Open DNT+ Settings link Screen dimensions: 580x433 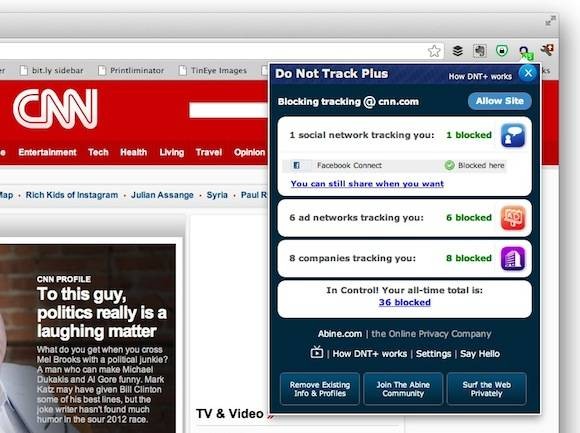coord(433,354)
